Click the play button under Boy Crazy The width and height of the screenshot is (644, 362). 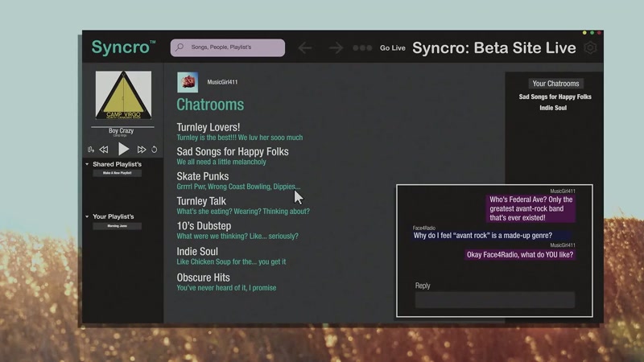123,149
